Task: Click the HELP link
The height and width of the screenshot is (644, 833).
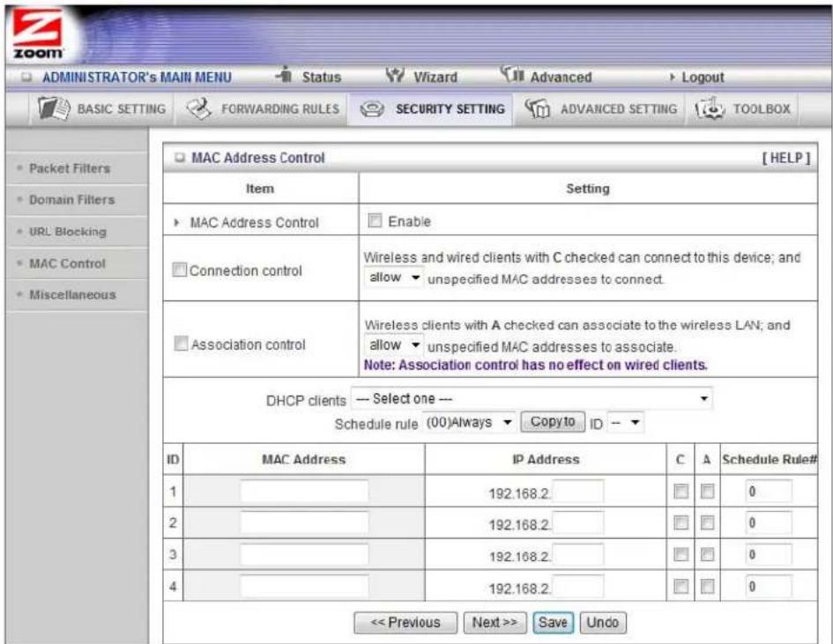Action: (786, 158)
